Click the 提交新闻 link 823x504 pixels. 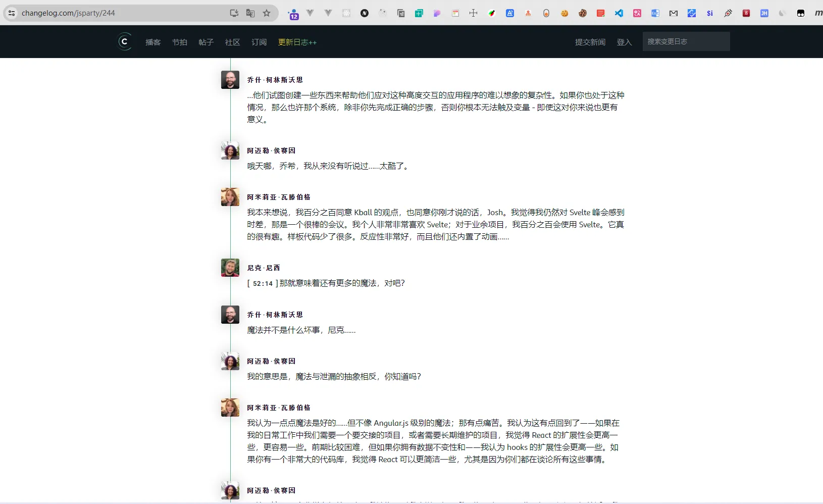click(590, 42)
